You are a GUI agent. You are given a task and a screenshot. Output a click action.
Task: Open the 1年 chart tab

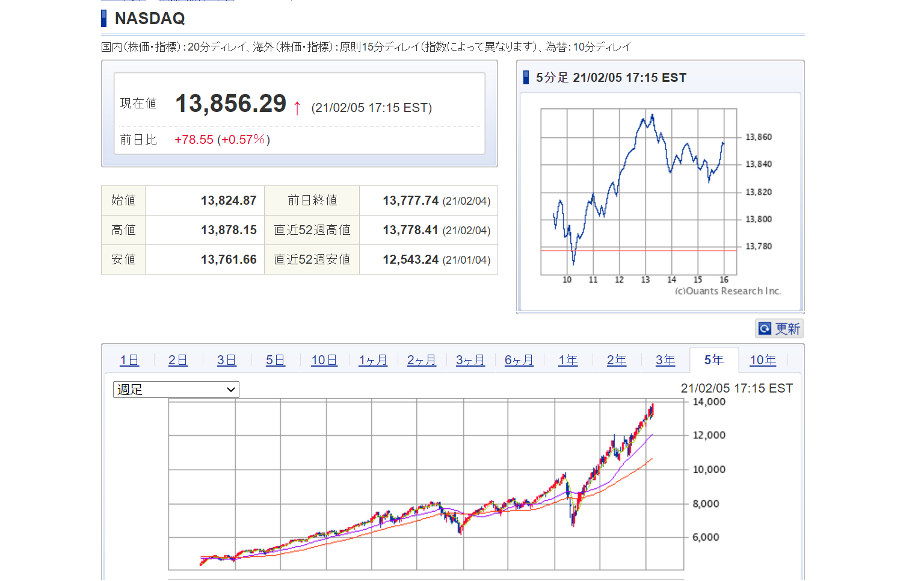point(567,360)
